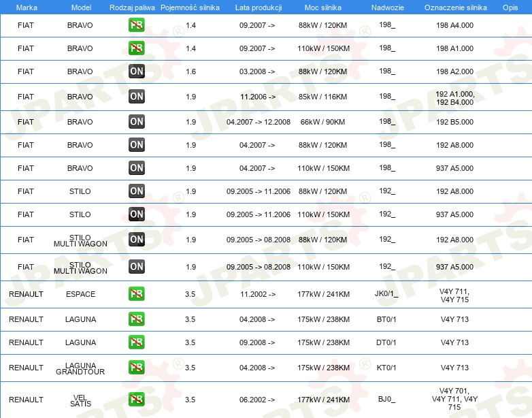Screen dimensions: 532x418
Task: Click the ON icon for Stilo 88kW 09.2005 -> 11.2006
Action: click(136, 191)
